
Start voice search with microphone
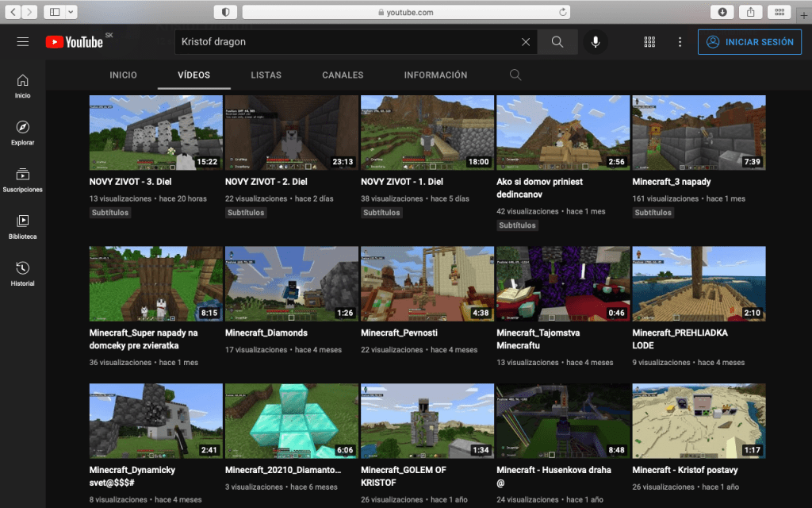point(596,42)
